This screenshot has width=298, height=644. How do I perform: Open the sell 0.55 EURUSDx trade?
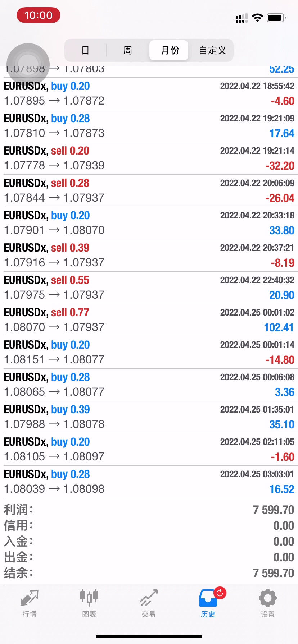pyautogui.click(x=149, y=287)
